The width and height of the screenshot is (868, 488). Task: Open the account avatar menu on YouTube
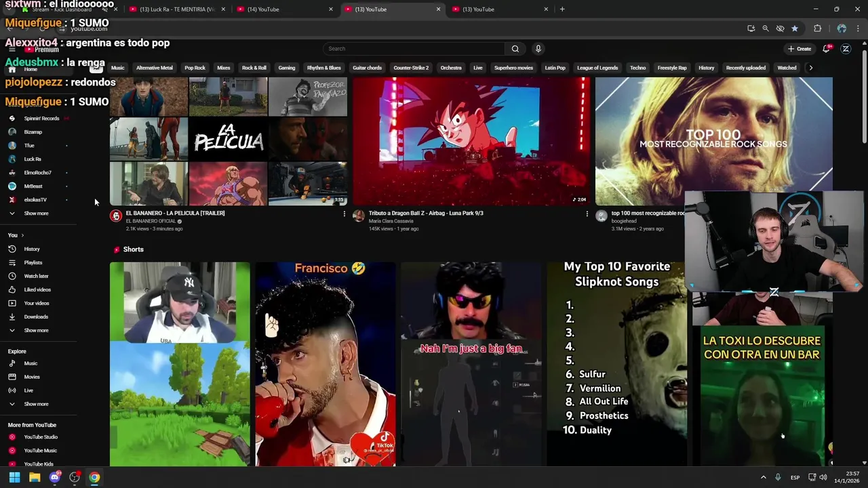click(846, 49)
